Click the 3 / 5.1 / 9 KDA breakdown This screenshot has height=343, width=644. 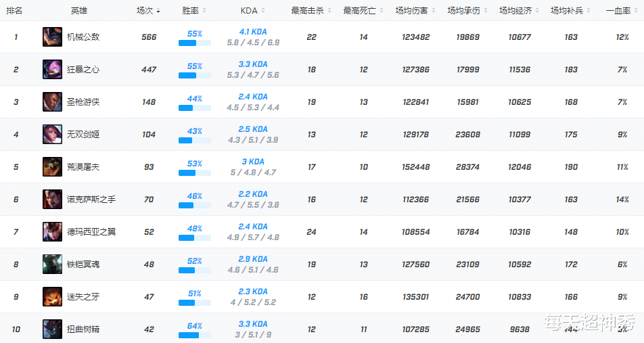coord(253,335)
